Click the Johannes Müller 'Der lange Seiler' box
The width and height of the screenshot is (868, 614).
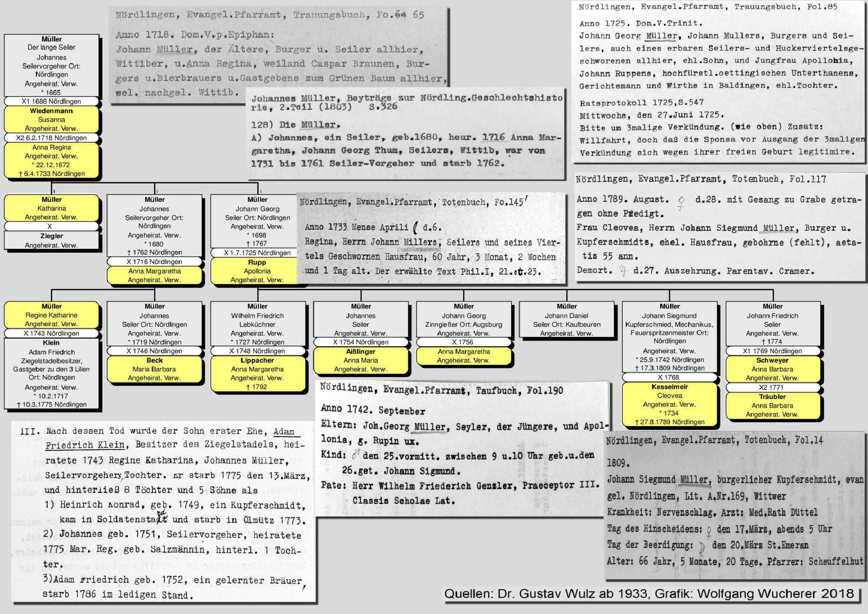[52, 66]
